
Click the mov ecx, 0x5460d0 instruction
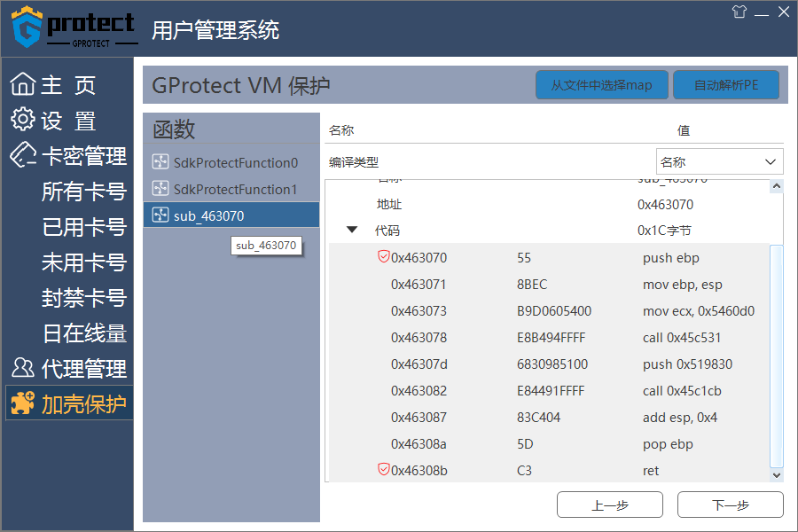(x=699, y=310)
